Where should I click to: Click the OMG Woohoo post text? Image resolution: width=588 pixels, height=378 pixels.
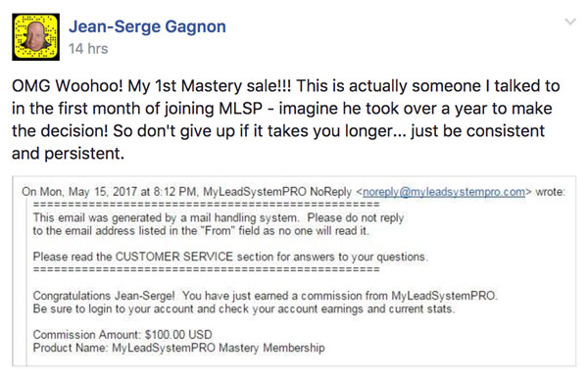coord(286,119)
